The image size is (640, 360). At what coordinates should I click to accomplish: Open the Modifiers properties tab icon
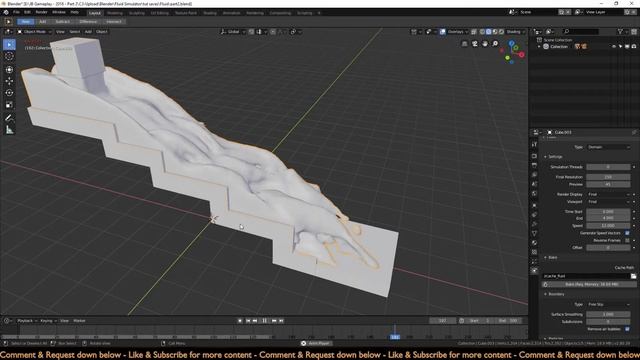[534, 224]
